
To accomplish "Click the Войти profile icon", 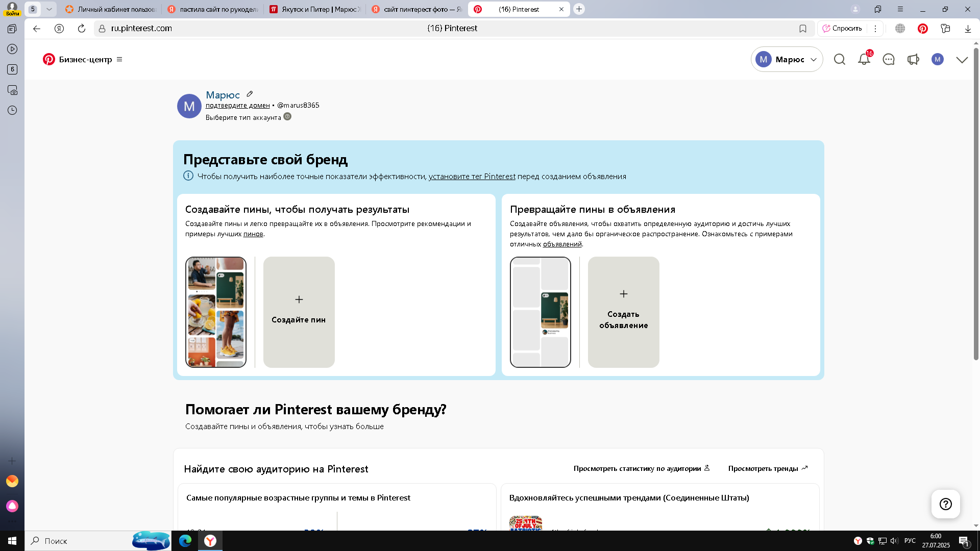I will 12,9.
